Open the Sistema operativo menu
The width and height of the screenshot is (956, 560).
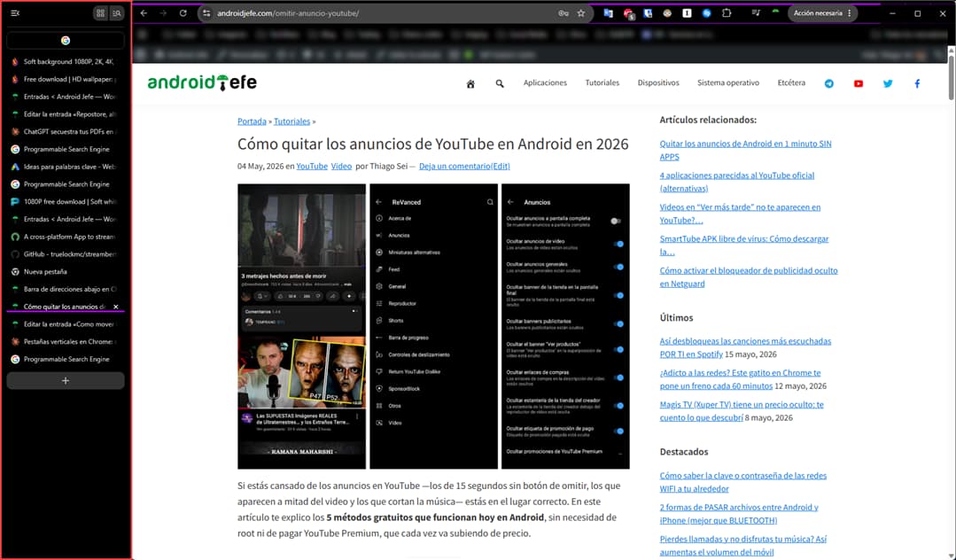728,83
